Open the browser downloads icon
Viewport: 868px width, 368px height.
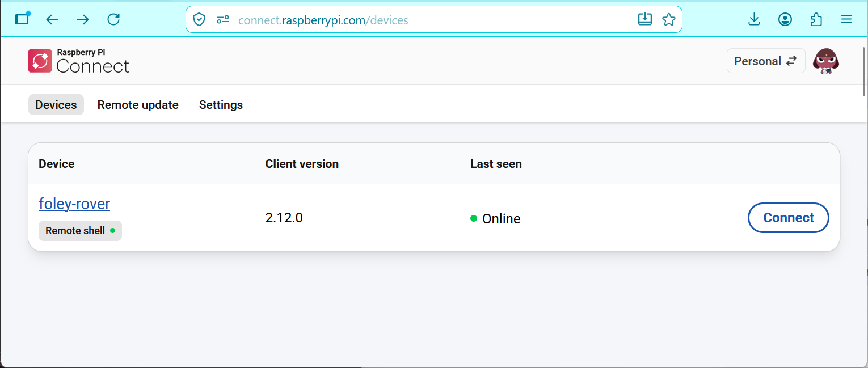(754, 20)
